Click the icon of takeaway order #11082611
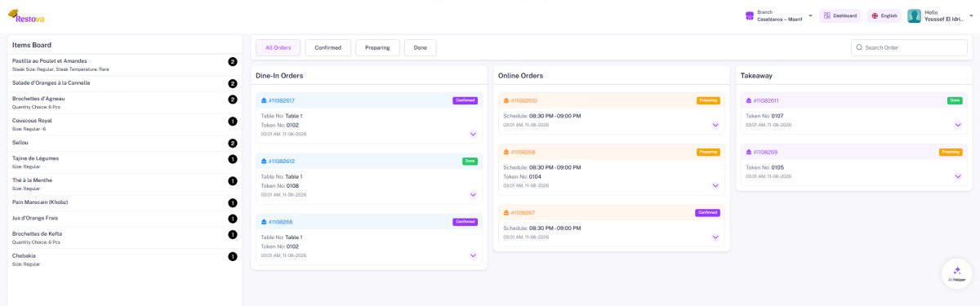This screenshot has height=306, width=980. 749,100
